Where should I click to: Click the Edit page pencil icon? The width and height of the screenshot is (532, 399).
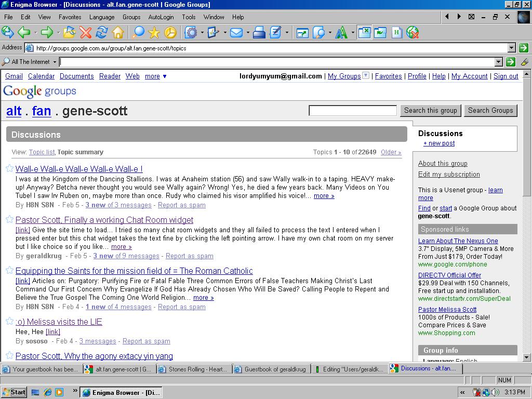pos(275,33)
